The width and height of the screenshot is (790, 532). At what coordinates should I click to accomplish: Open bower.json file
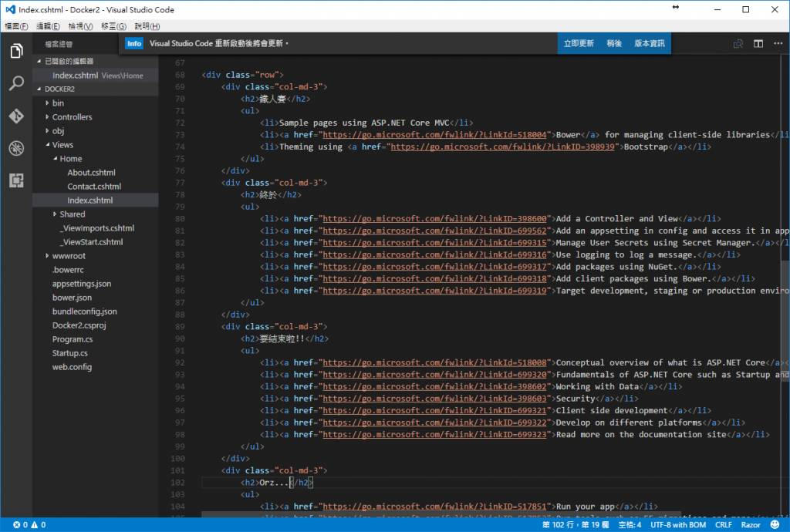coord(72,298)
